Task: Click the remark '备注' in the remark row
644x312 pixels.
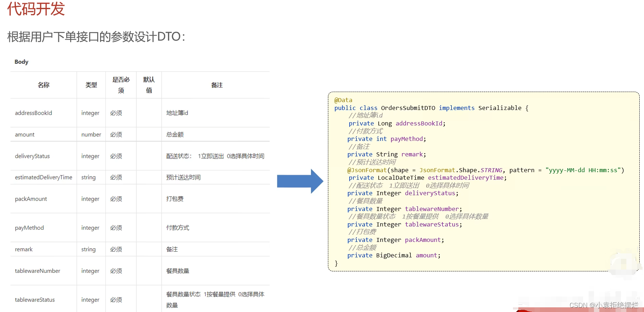Action: tap(172, 249)
